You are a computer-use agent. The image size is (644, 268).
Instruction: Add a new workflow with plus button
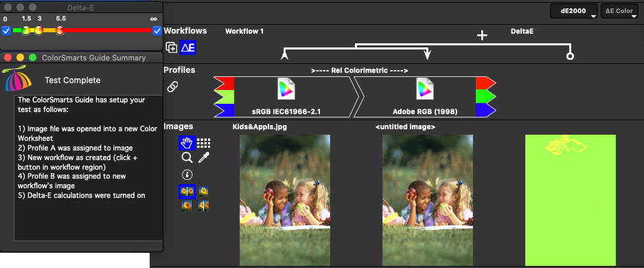point(482,35)
